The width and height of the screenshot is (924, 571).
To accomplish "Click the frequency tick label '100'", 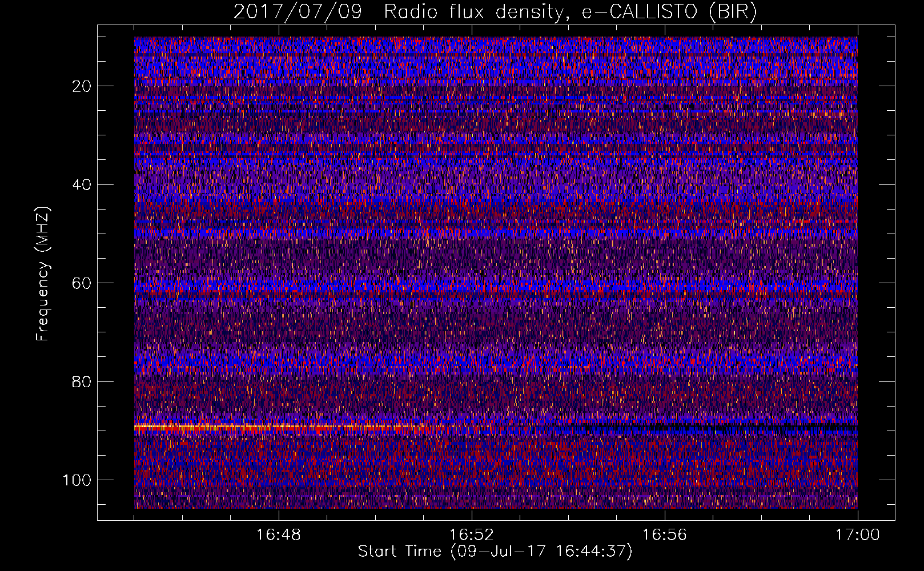I will [77, 480].
